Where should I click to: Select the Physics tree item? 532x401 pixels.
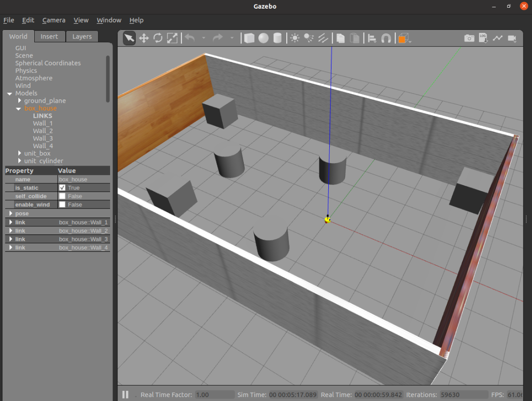tap(26, 70)
